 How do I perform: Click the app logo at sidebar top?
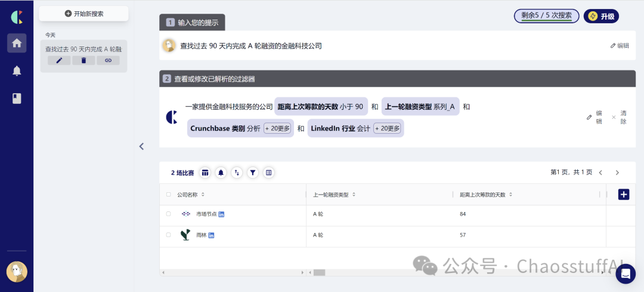coord(17,17)
